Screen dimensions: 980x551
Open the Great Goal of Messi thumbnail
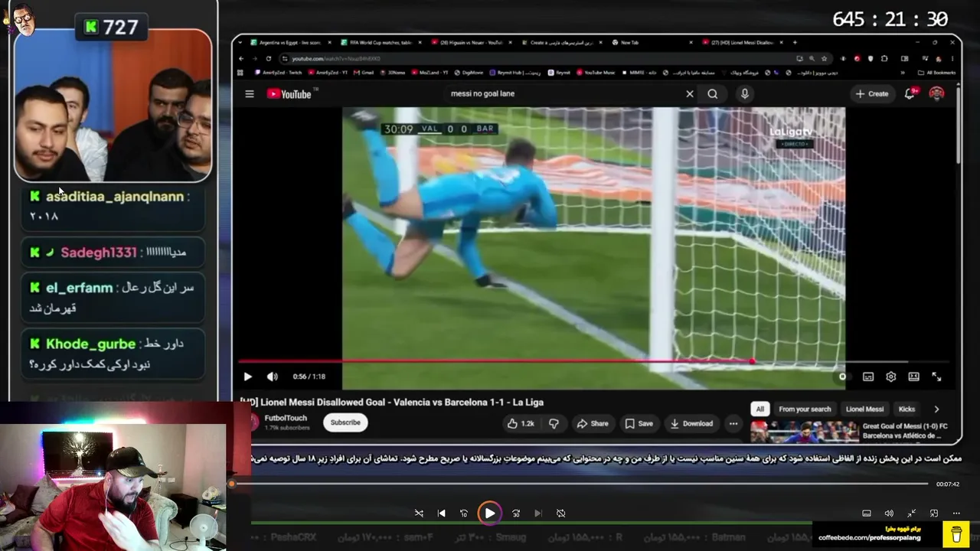[x=804, y=432]
